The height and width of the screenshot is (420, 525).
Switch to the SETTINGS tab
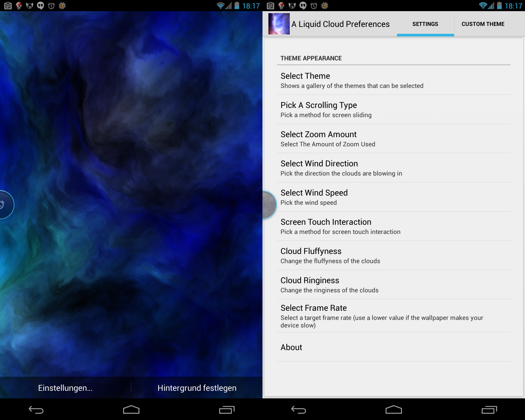tap(425, 24)
